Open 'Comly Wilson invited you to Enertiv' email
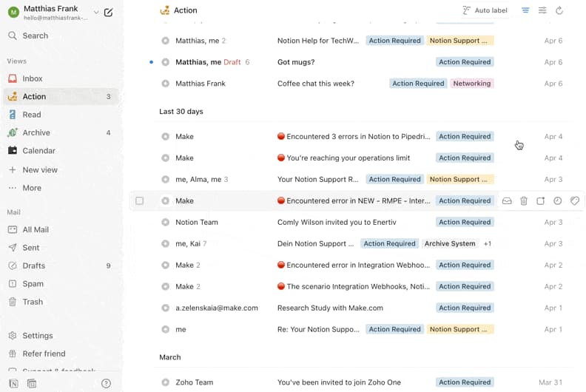 pyautogui.click(x=337, y=223)
